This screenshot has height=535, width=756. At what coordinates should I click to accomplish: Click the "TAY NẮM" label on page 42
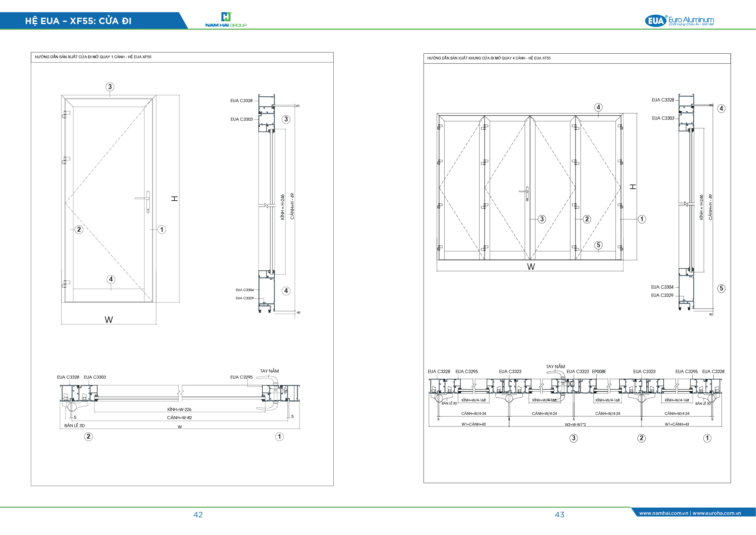(269, 371)
